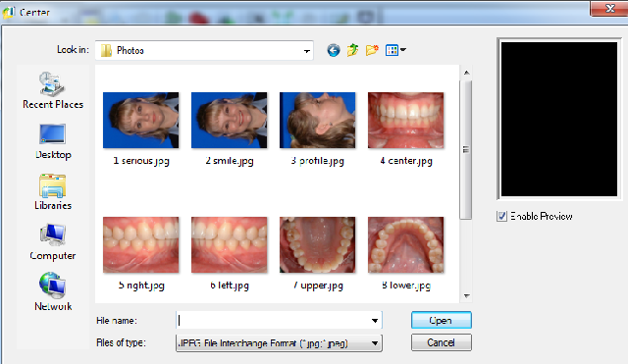
Task: Create a new folder with the toolbar icon
Action: click(x=372, y=50)
